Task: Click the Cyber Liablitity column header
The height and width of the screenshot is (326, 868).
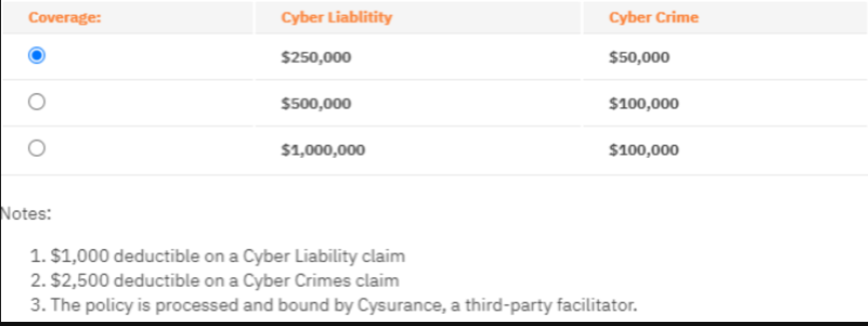Action: [337, 18]
